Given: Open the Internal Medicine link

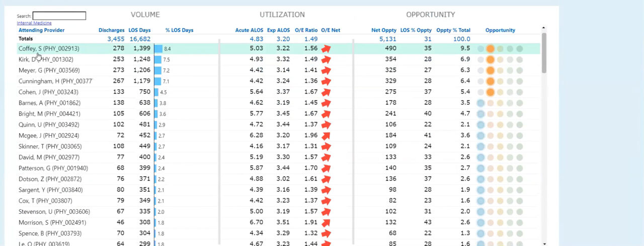Looking at the screenshot, I should click(x=34, y=23).
